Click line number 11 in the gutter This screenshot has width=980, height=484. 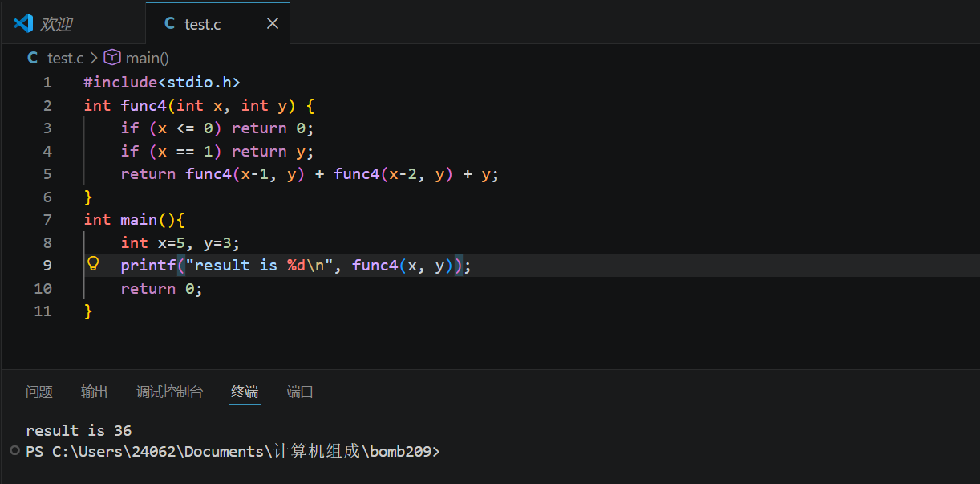tap(43, 311)
